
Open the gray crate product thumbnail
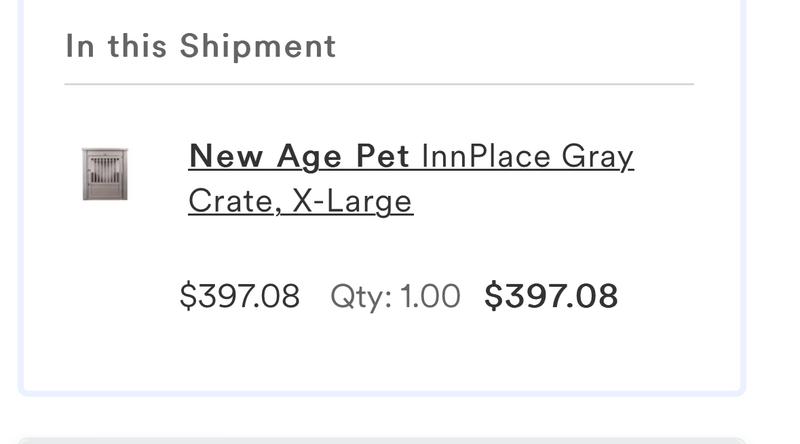(105, 174)
